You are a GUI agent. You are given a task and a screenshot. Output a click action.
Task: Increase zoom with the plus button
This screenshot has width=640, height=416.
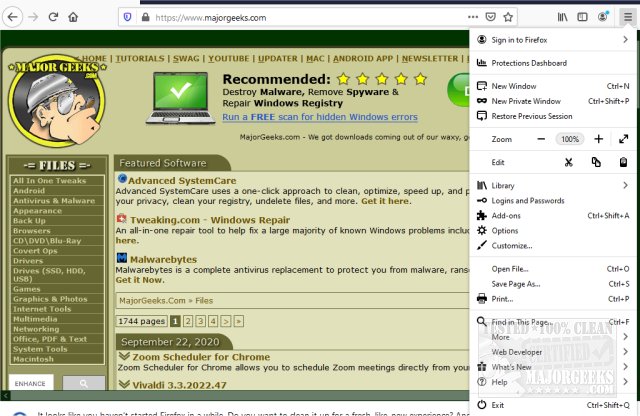tap(599, 139)
